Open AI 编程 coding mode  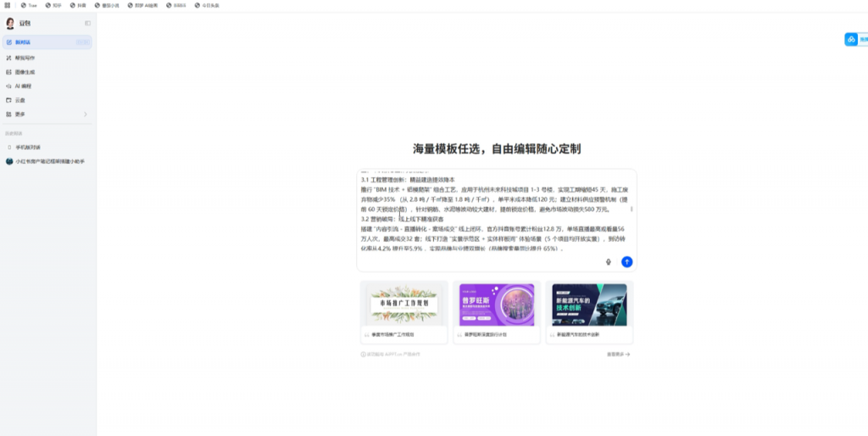[47, 86]
